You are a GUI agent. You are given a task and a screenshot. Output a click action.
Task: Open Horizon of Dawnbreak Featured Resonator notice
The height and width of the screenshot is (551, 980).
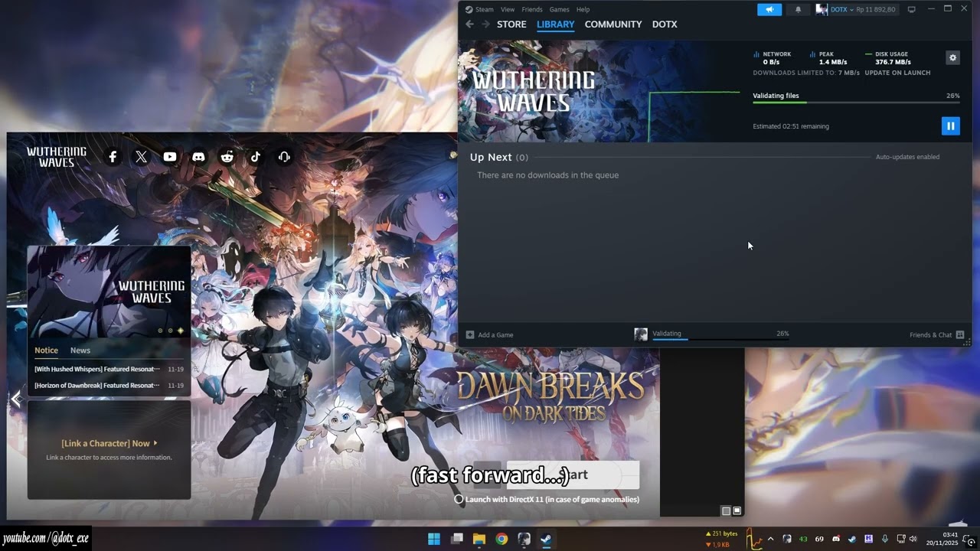click(x=109, y=386)
